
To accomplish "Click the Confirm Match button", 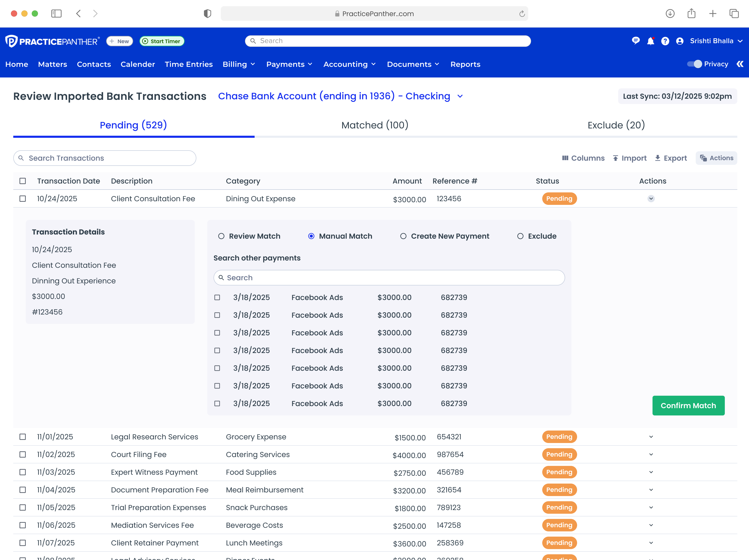I will pyautogui.click(x=688, y=405).
